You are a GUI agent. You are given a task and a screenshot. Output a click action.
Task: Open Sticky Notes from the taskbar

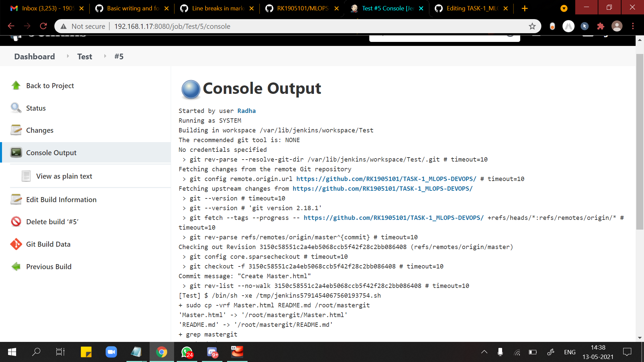point(86,352)
